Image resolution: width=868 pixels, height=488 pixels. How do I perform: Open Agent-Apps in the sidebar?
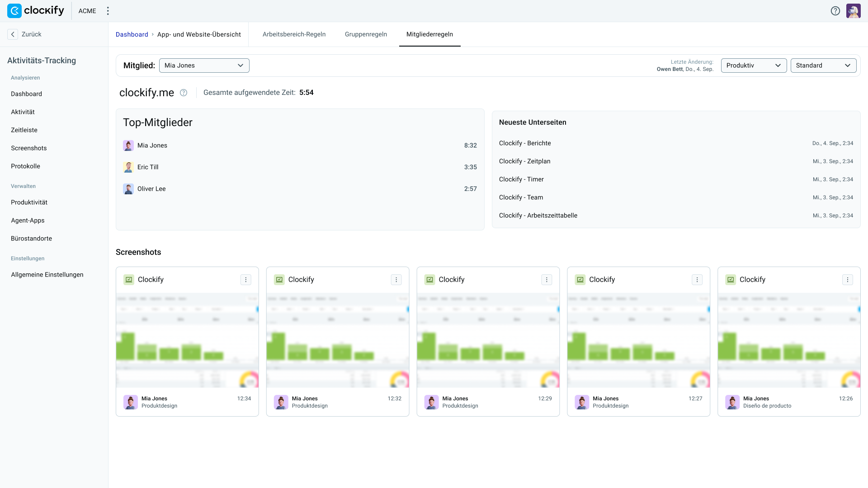28,221
